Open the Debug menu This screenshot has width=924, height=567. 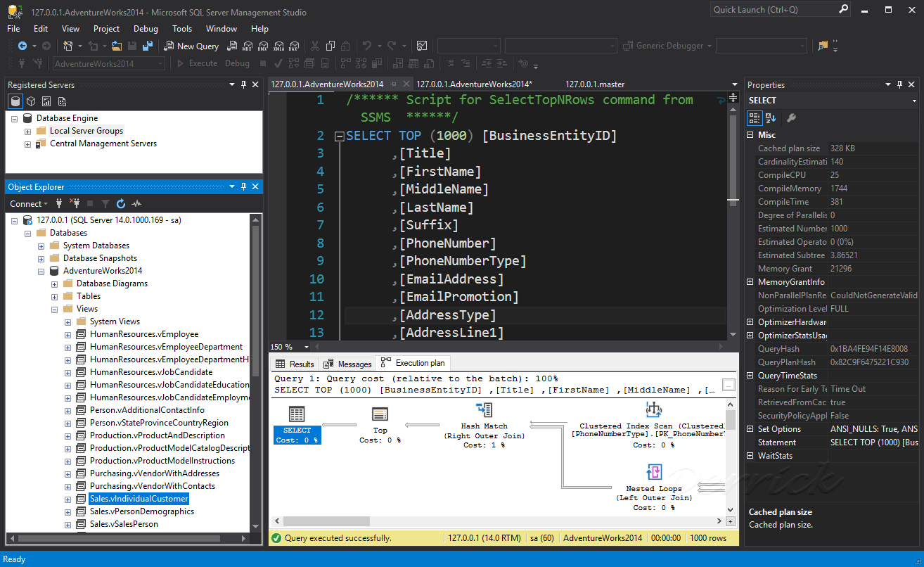pos(146,29)
